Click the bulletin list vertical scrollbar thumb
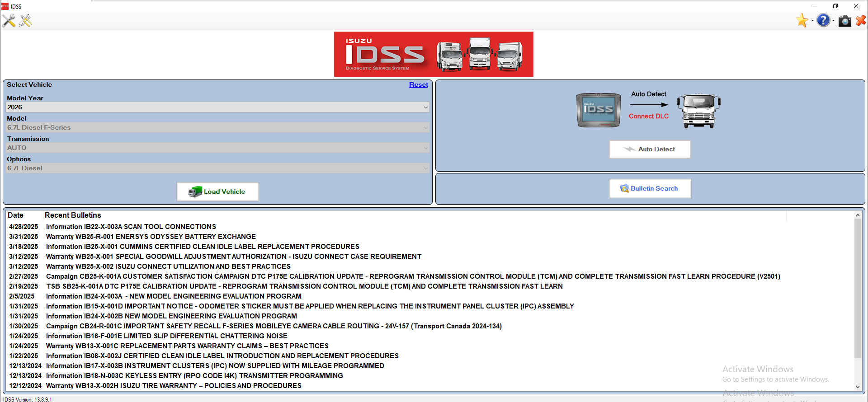The width and height of the screenshot is (868, 402). [x=858, y=289]
